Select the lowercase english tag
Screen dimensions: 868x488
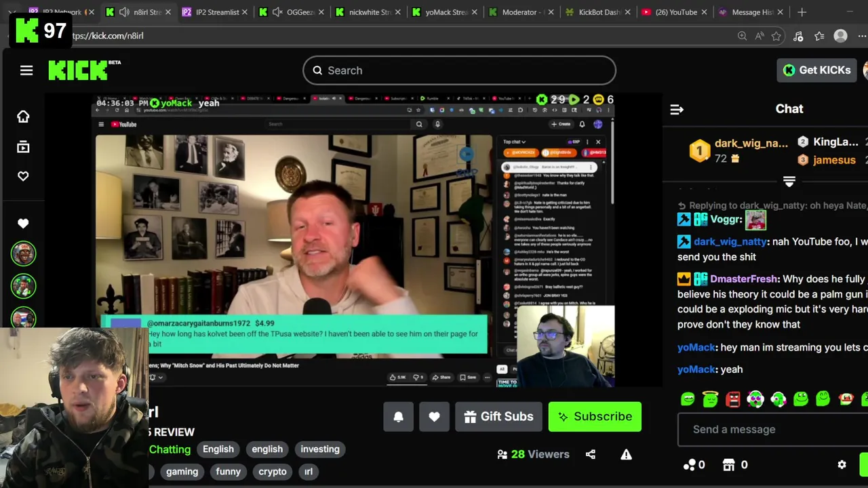coord(267,449)
